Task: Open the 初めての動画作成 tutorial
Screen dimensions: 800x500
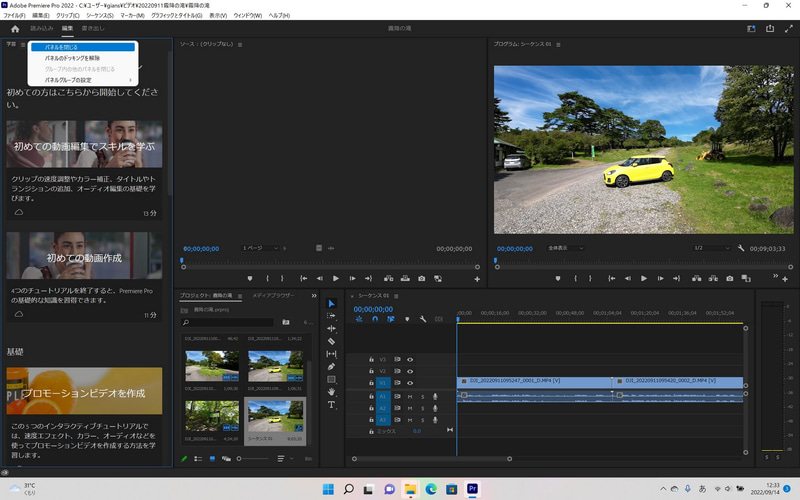Action: (x=84, y=258)
